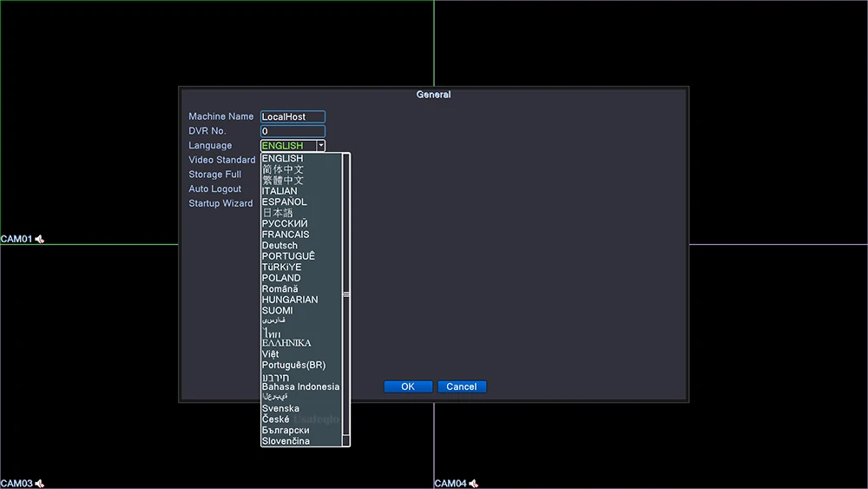Click the CAM01 channel label
The width and height of the screenshot is (868, 489).
pyautogui.click(x=16, y=239)
